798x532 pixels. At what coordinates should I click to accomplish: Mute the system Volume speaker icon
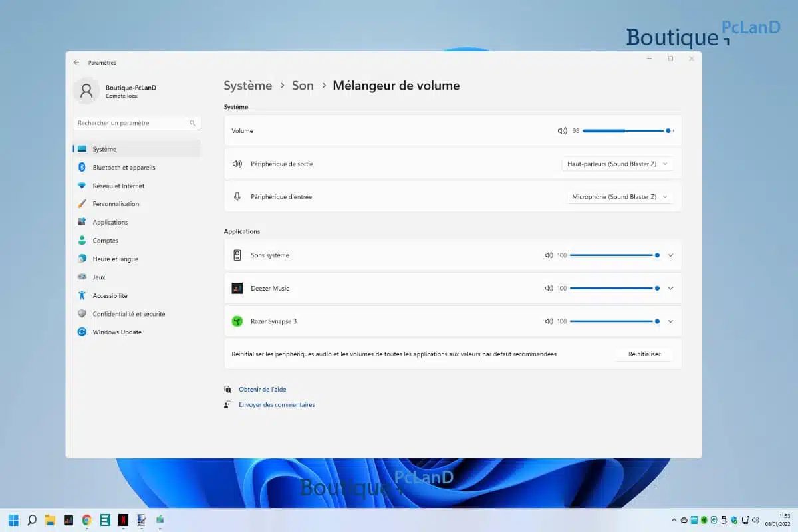pyautogui.click(x=563, y=131)
